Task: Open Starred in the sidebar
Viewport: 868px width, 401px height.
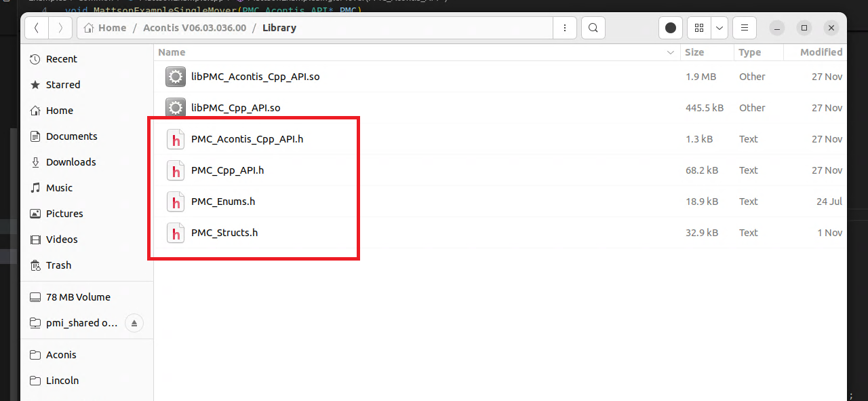Action: pos(62,85)
